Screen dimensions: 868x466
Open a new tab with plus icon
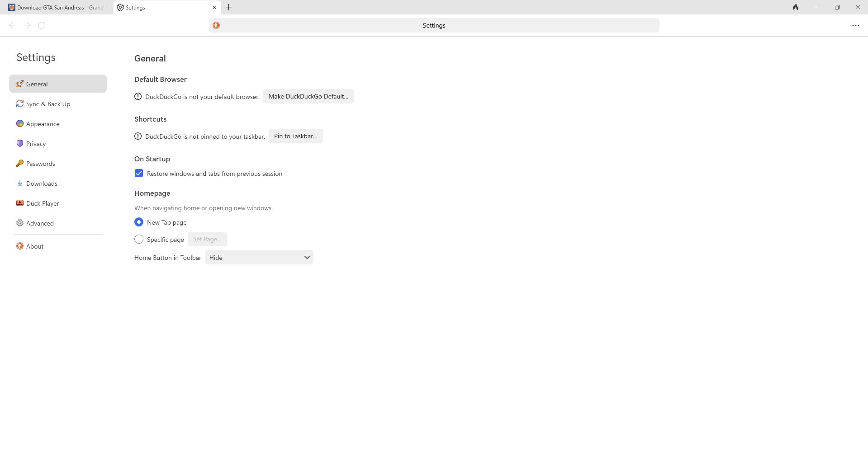(229, 7)
